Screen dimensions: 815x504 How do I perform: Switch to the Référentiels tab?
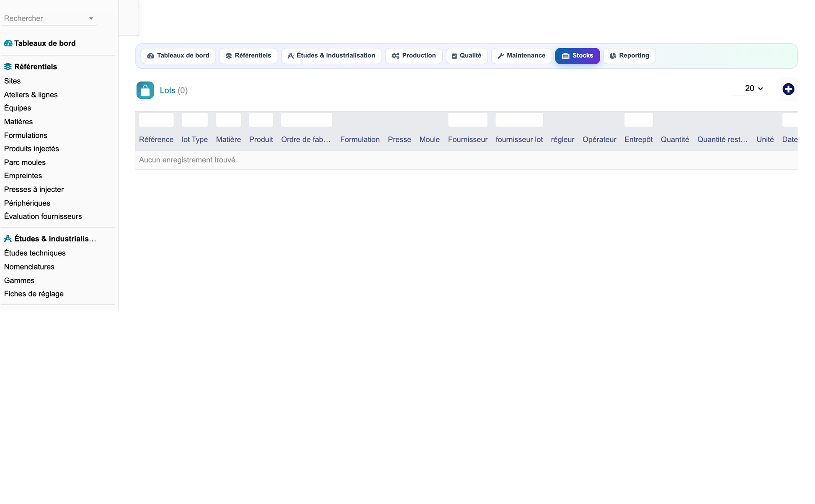(x=248, y=56)
